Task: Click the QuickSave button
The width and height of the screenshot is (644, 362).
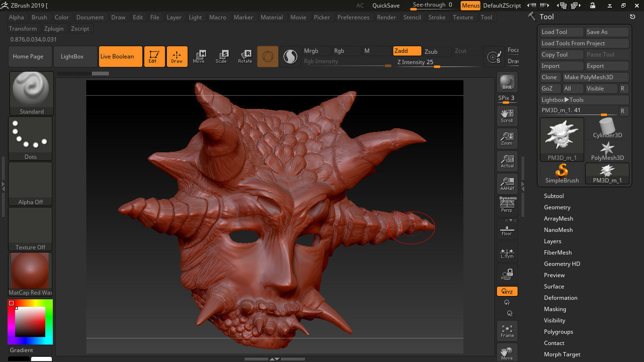Action: [x=386, y=6]
